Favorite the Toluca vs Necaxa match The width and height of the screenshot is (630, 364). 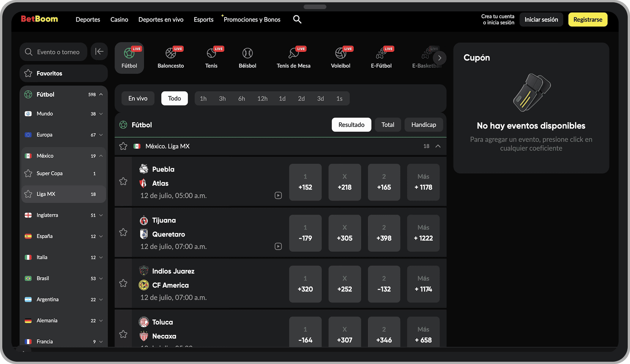pos(123,334)
